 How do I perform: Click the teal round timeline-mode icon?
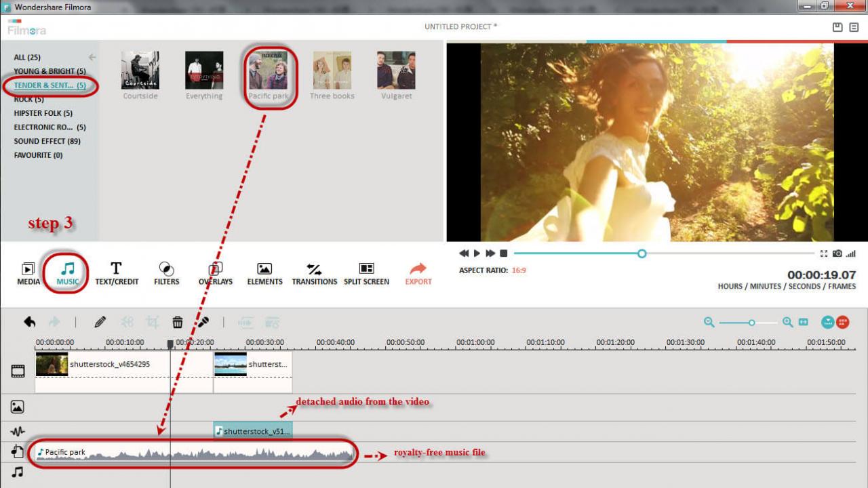[x=828, y=323]
